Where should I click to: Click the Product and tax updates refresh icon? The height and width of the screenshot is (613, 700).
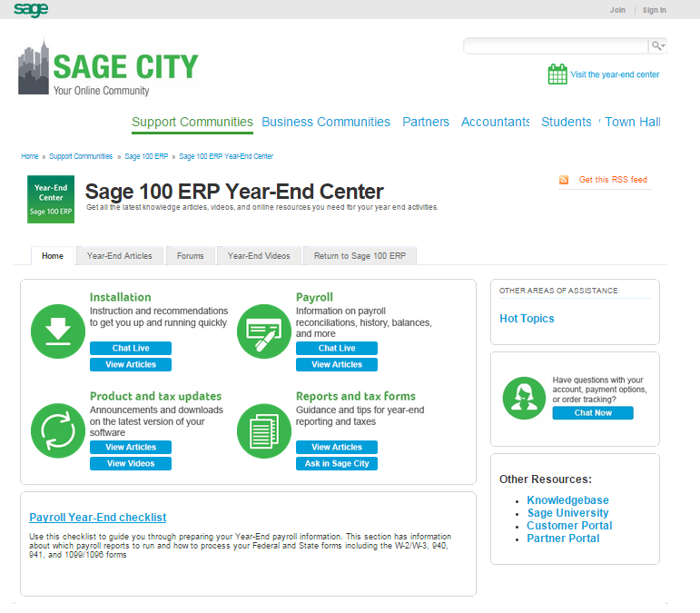pyautogui.click(x=58, y=430)
